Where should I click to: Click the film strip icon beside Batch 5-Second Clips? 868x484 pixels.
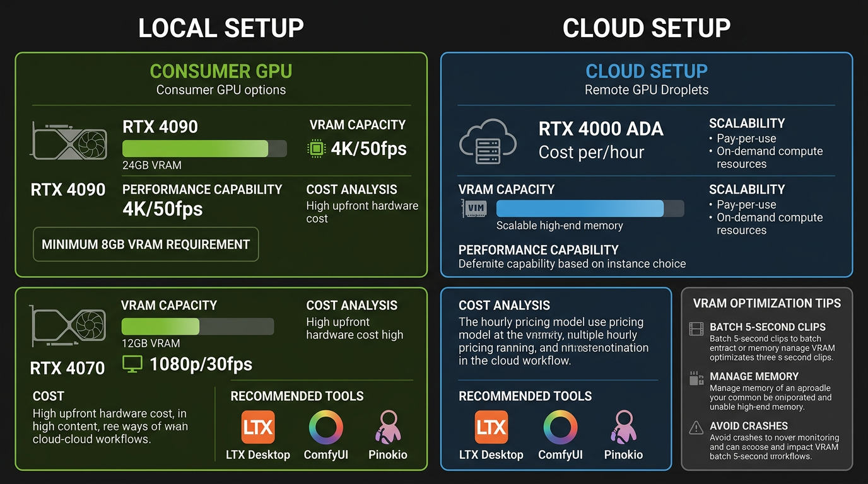click(696, 328)
